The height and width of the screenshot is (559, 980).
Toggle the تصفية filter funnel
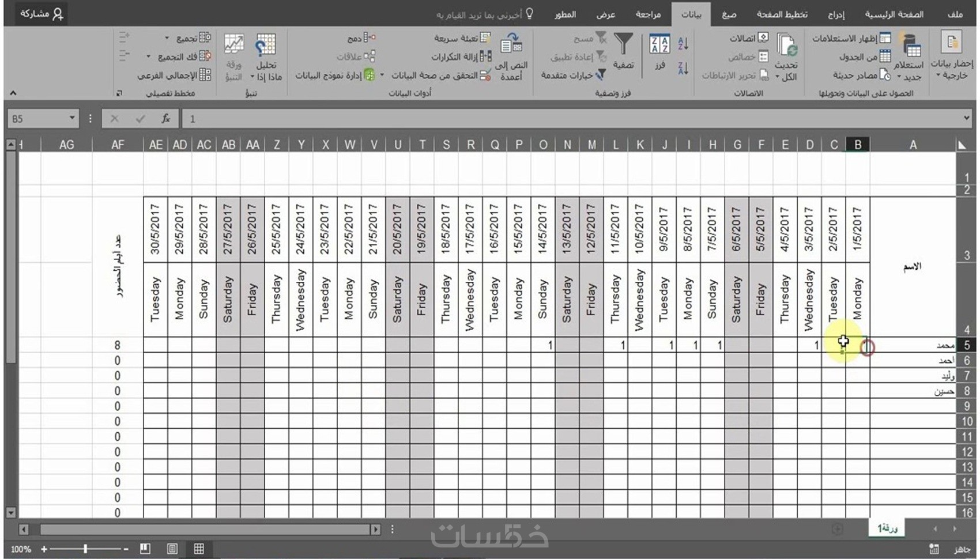623,52
